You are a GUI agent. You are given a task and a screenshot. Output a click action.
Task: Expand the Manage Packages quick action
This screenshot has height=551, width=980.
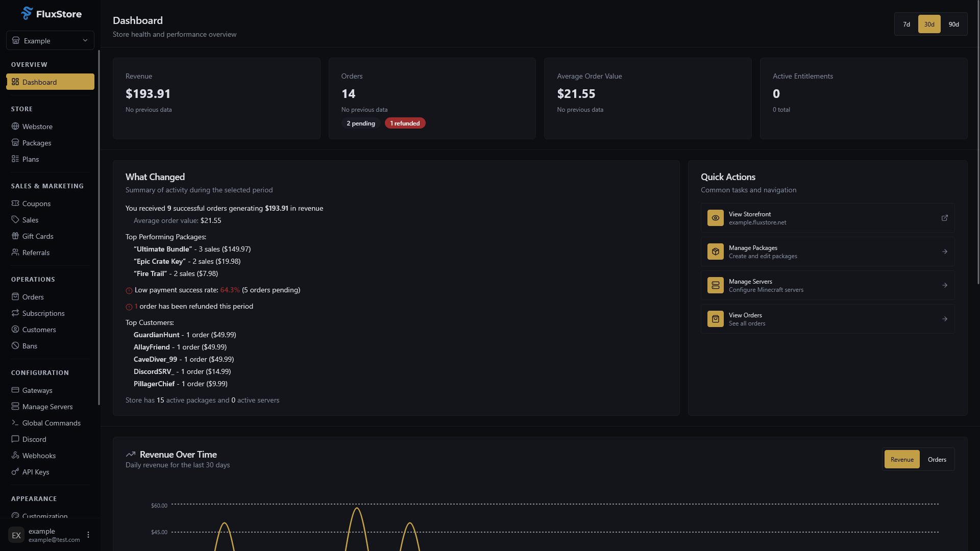[x=826, y=251]
